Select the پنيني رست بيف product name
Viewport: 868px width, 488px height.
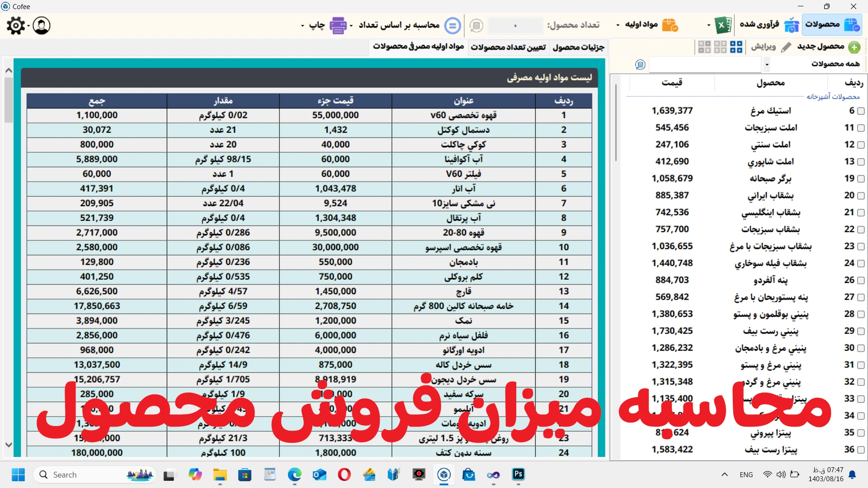[x=771, y=331]
